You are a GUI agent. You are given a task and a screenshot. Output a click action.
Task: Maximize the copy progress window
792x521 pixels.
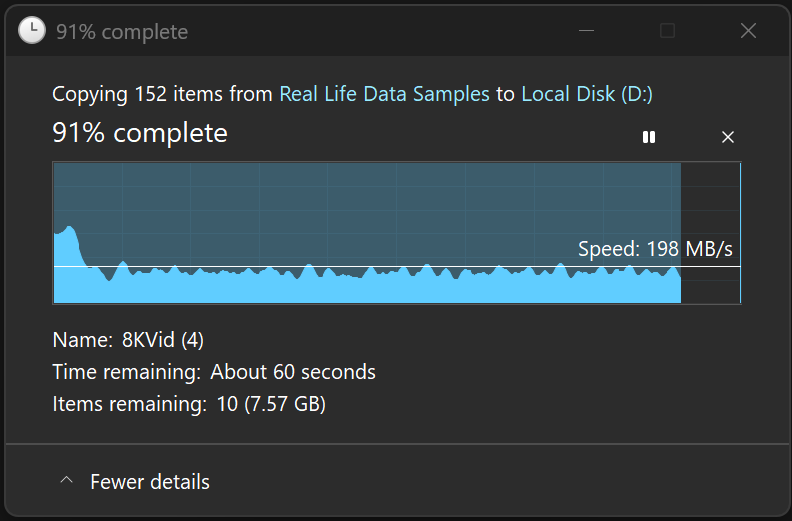tap(667, 31)
